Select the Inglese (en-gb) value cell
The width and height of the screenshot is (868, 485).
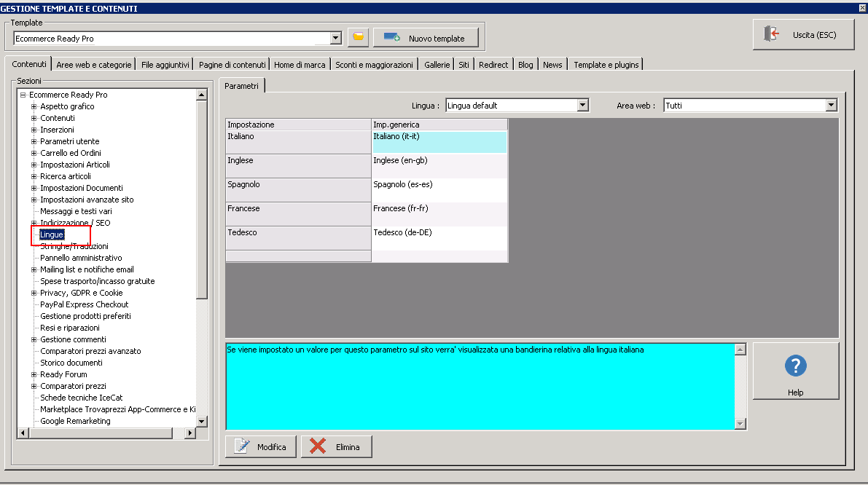coord(439,166)
